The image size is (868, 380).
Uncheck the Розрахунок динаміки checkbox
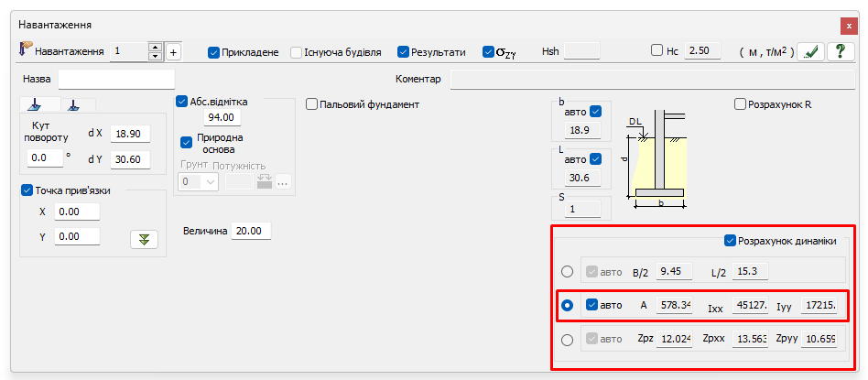point(730,241)
